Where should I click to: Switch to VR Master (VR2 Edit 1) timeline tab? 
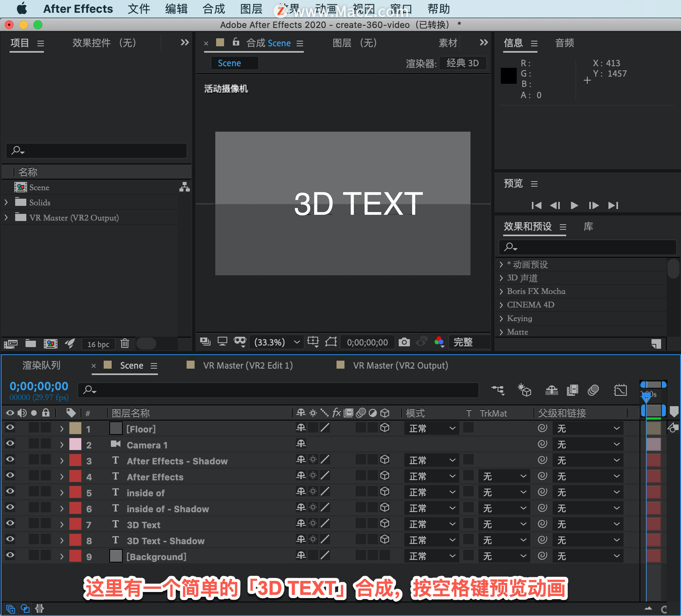point(248,365)
